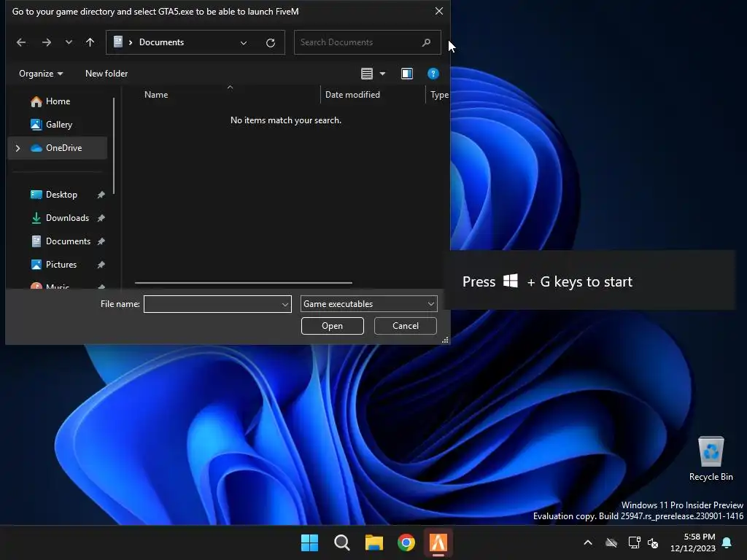This screenshot has height=560, width=747.
Task: Click the OneDrive tray icon
Action: pos(611,542)
